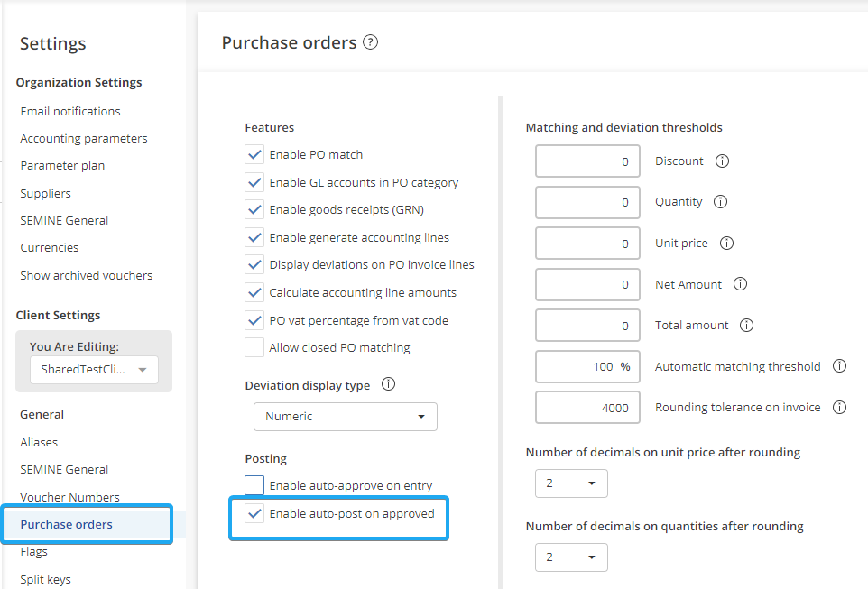Viewport: 868px width, 589px height.
Task: Click info icon for Automatic matching threshold
Action: pyautogui.click(x=839, y=366)
